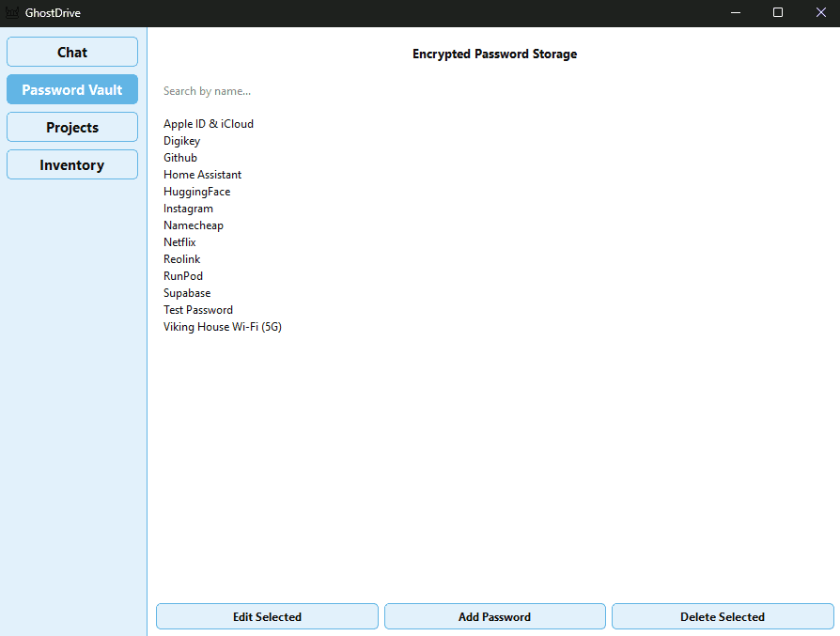Select the Github password entry
Screen dimensions: 840x636
[179, 157]
